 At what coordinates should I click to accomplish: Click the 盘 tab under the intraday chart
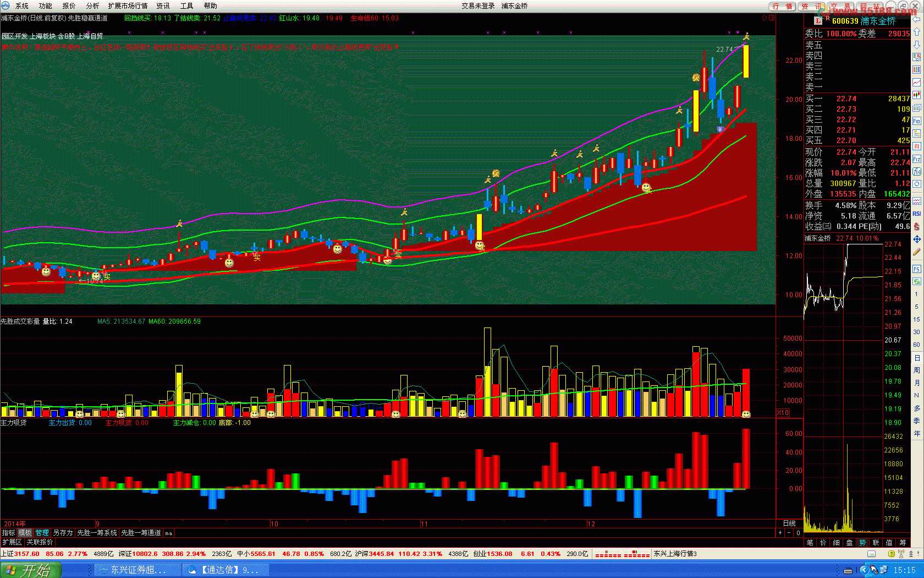pos(850,543)
